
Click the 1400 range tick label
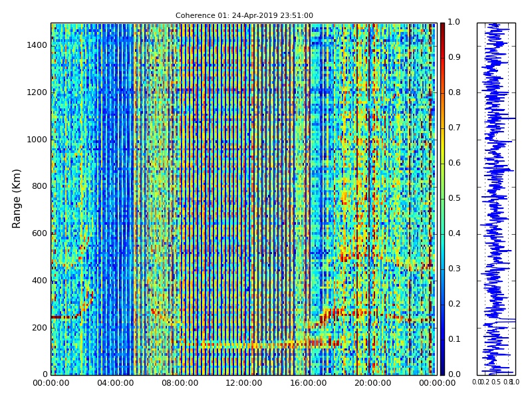pos(37,45)
